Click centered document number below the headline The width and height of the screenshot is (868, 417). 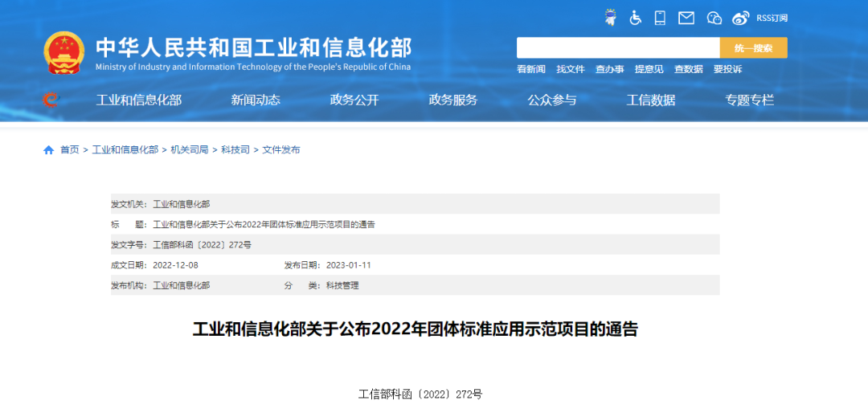pos(420,395)
